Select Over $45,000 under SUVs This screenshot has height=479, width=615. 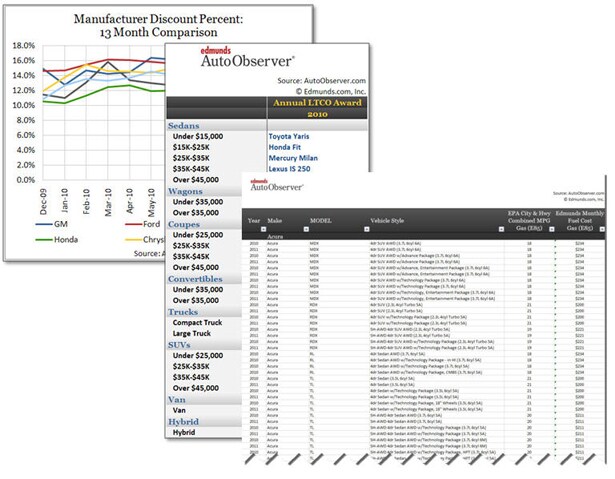196,388
